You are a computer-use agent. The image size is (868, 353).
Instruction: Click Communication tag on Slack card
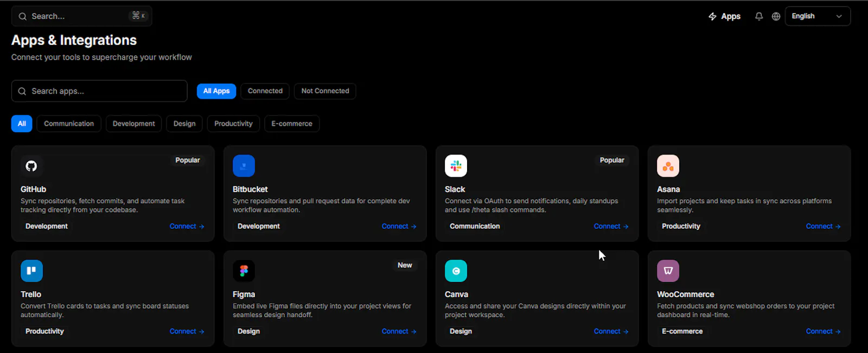pos(475,226)
